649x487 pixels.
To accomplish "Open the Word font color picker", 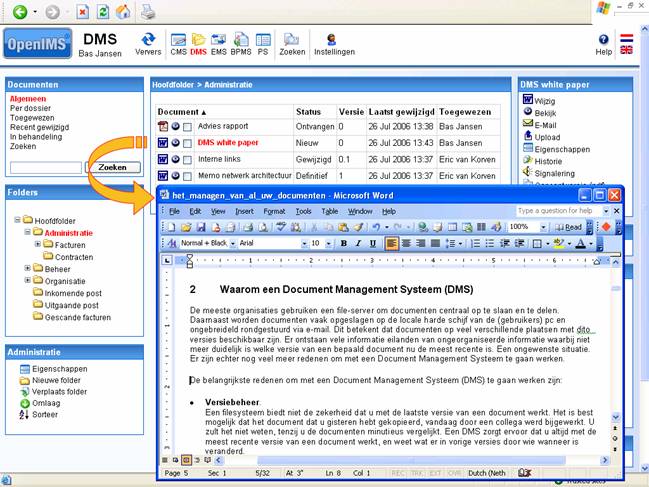I will (x=591, y=244).
